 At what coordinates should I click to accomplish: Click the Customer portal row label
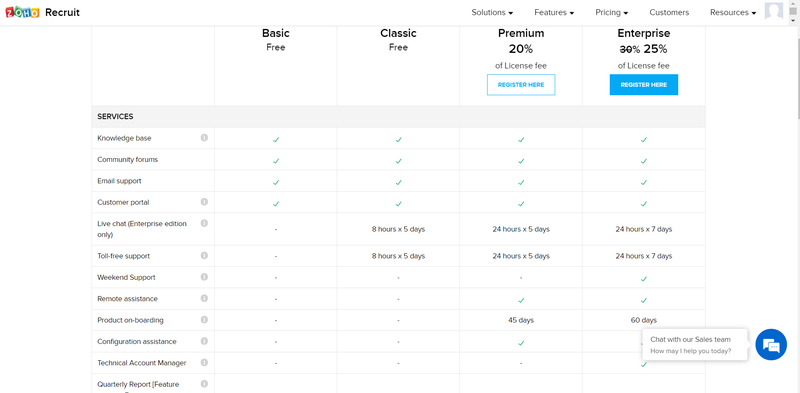point(123,202)
